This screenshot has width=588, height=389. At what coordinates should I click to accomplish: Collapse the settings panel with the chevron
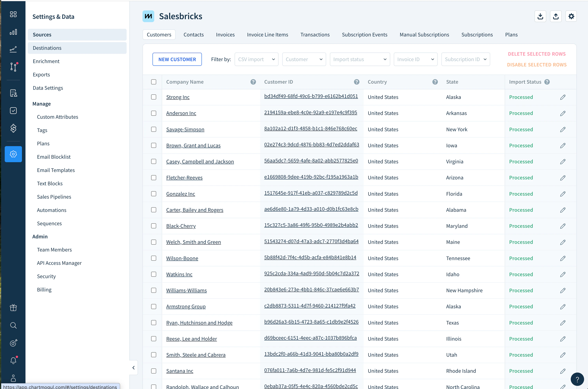coord(133,368)
